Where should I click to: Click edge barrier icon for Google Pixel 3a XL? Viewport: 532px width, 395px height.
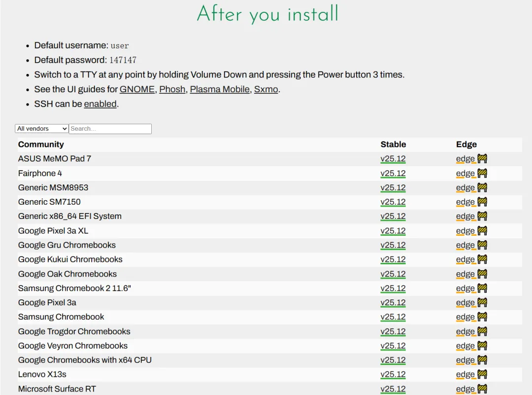click(x=482, y=231)
